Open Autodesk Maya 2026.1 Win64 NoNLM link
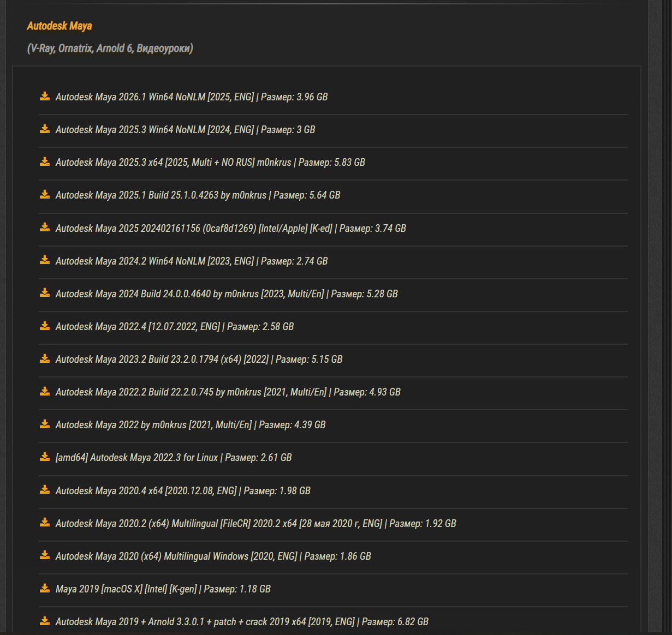This screenshot has width=672, height=635. point(192,97)
